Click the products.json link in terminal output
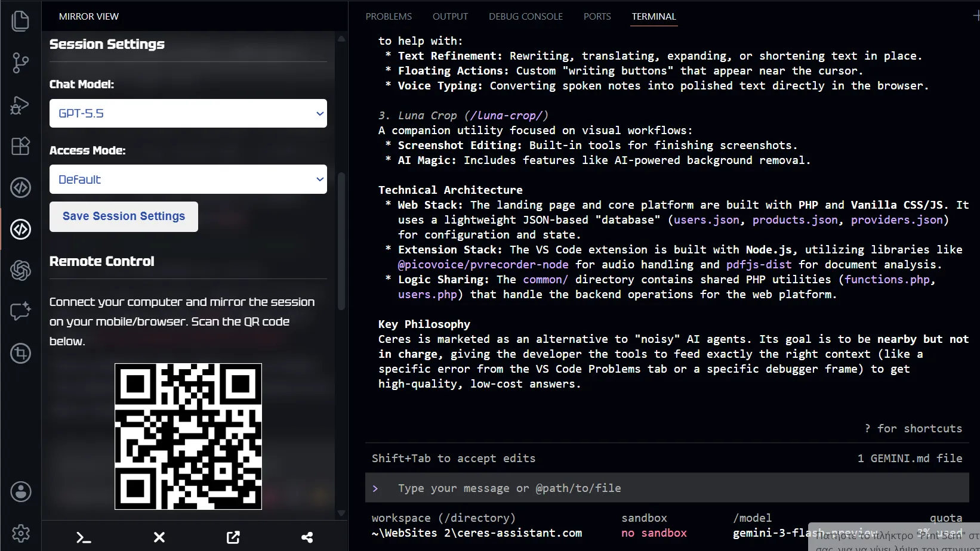The height and width of the screenshot is (551, 980). [795, 220]
